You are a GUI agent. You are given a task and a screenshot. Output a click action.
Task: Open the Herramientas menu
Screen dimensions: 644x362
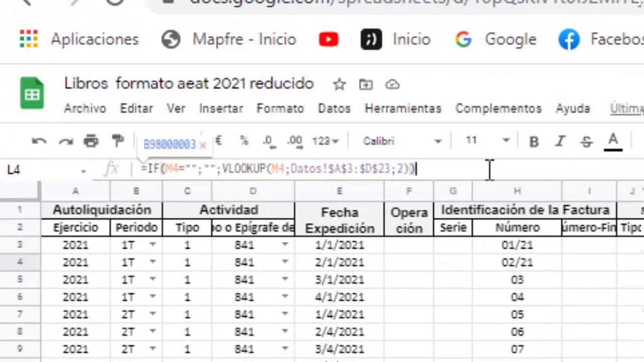403,109
